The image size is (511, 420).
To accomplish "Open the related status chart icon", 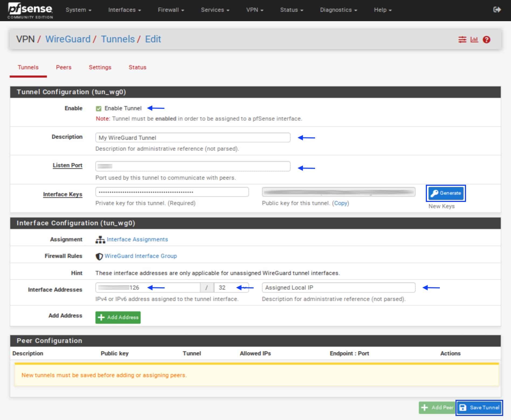I will 474,40.
